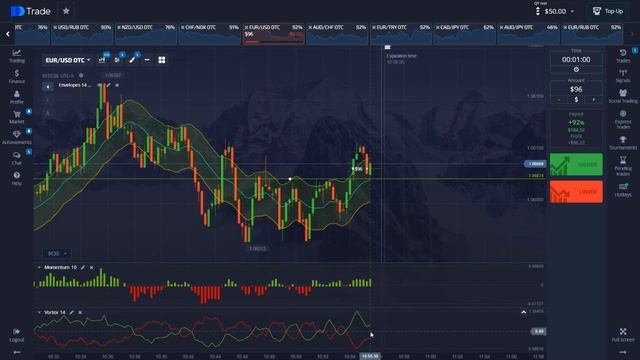The image size is (640, 360).
Task: Edit Envelopes indicator settings pencil
Action: [x=108, y=85]
